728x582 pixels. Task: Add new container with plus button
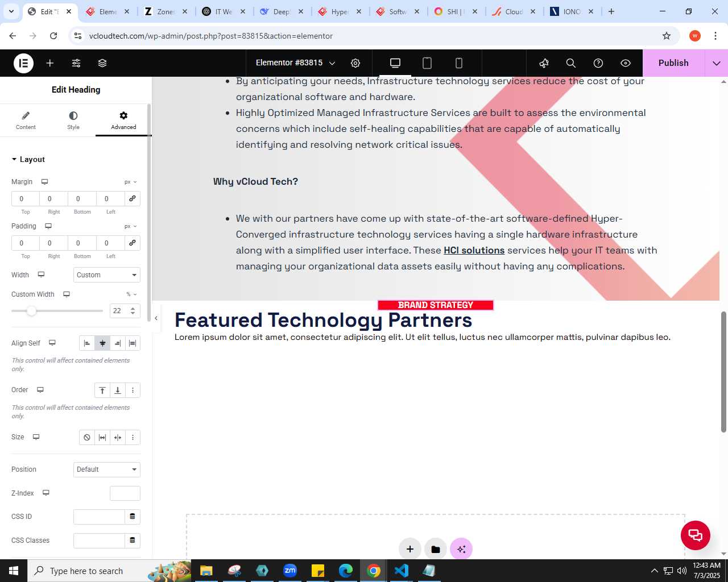(410, 549)
